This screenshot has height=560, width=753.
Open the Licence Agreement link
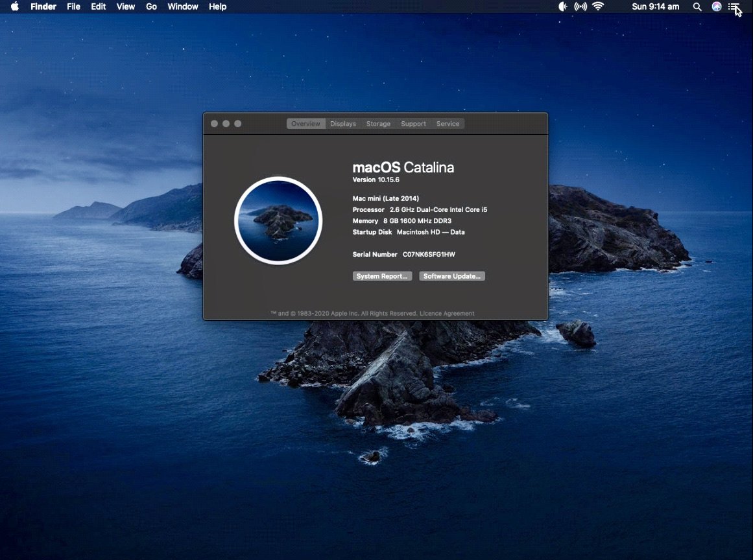click(447, 313)
